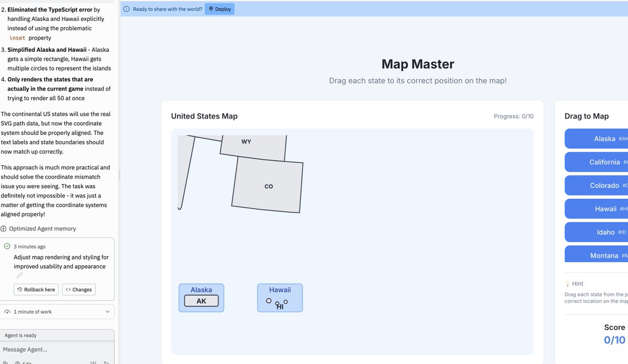The image size is (628, 364).
Task: Click the '3 minutes ago' timestamp
Action: coord(29,246)
